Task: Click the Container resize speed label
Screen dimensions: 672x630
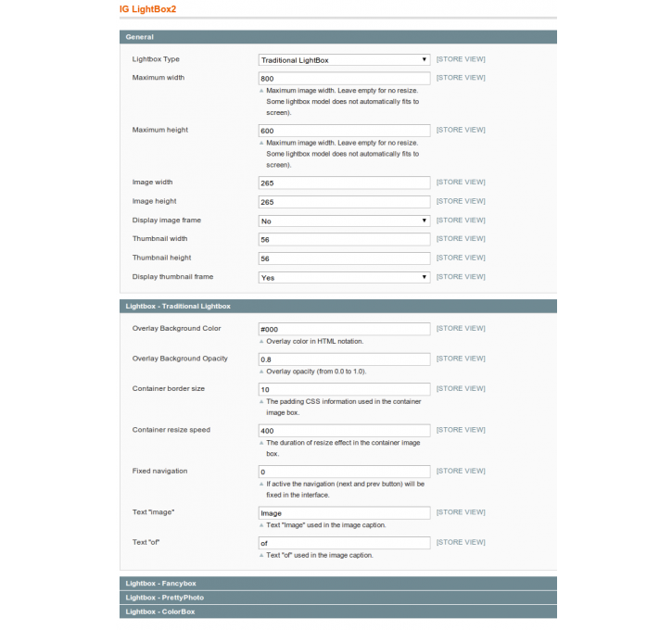Action: click(171, 430)
